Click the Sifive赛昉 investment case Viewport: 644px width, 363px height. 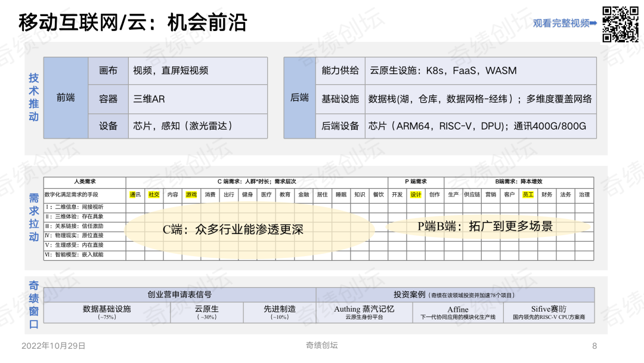(549, 312)
